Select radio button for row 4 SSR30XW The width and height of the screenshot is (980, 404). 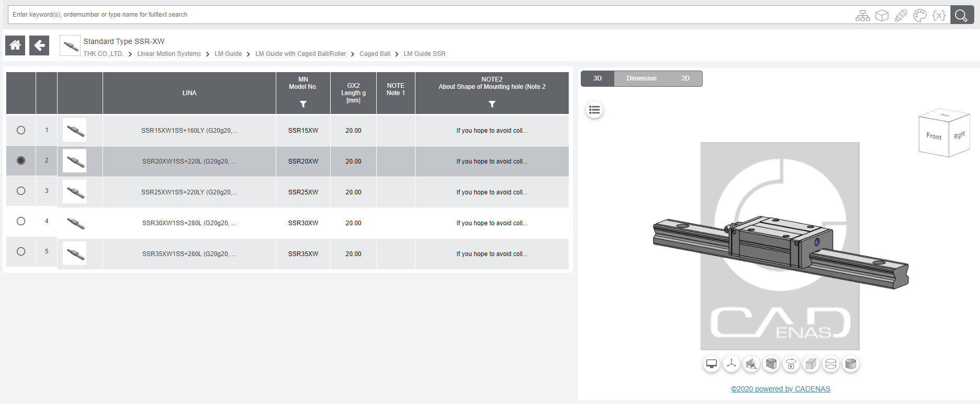21,221
